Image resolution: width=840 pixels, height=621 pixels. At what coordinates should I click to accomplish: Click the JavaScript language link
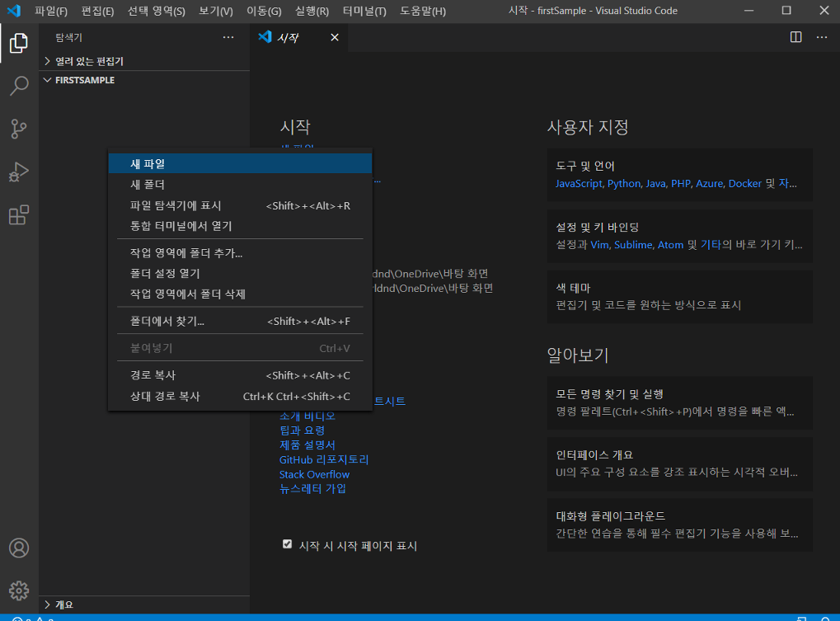coord(579,183)
